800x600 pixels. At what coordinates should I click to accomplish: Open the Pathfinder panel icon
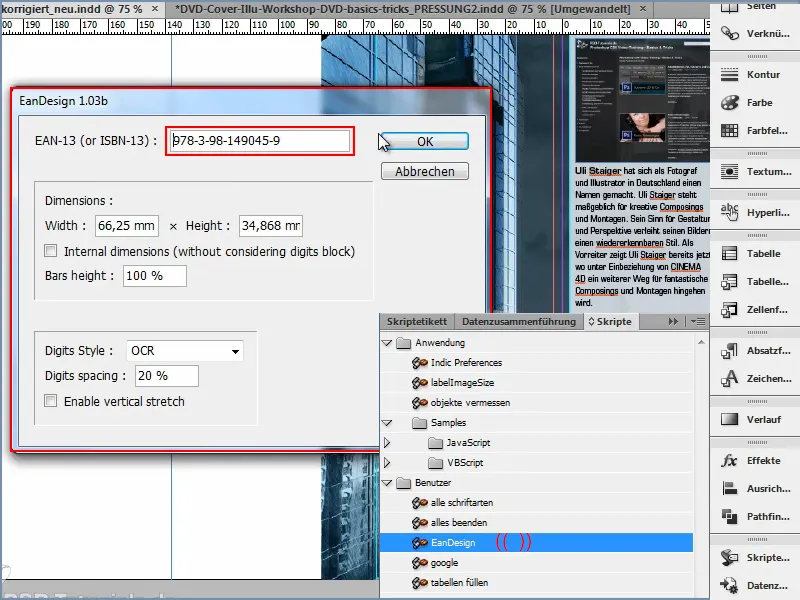click(x=730, y=517)
